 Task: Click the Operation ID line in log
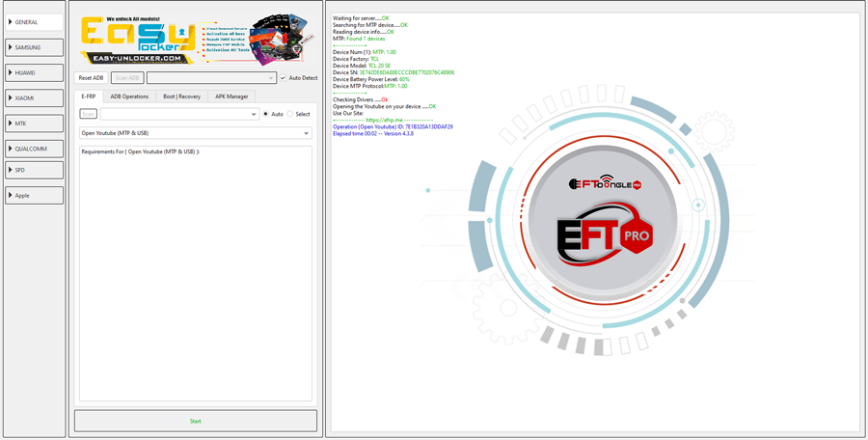click(x=393, y=127)
